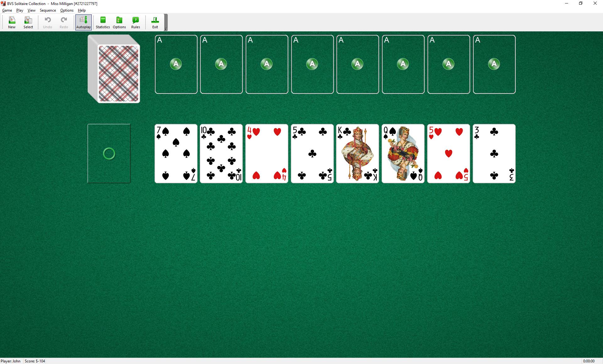Open the Sequence menu

[48, 10]
